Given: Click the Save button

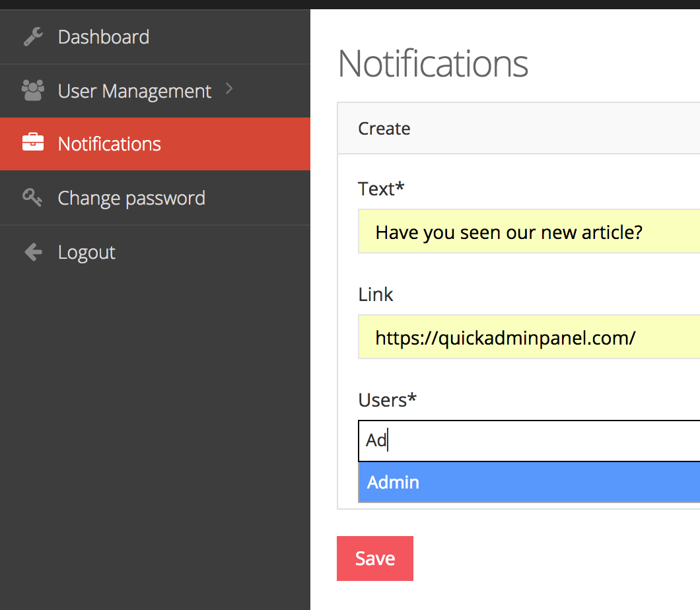Looking at the screenshot, I should [374, 558].
